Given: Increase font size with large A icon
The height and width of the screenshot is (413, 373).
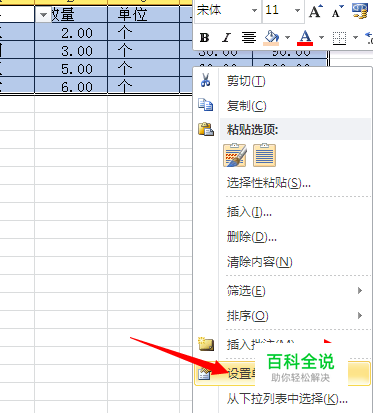Looking at the screenshot, I should click(315, 11).
